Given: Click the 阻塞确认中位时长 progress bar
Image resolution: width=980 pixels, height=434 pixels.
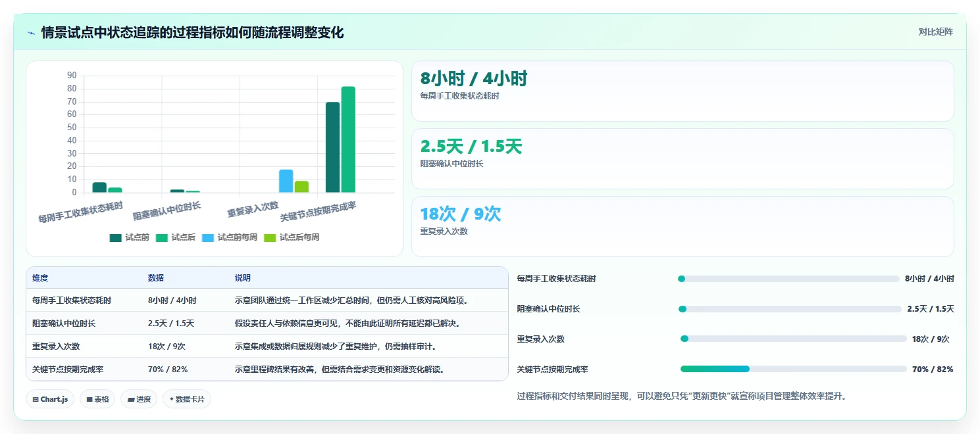Looking at the screenshot, I should point(790,309).
